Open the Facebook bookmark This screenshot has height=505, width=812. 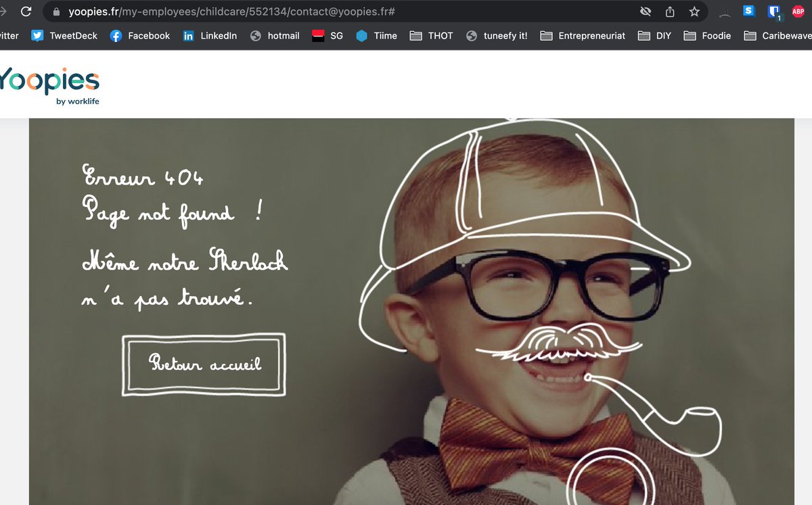pyautogui.click(x=140, y=36)
